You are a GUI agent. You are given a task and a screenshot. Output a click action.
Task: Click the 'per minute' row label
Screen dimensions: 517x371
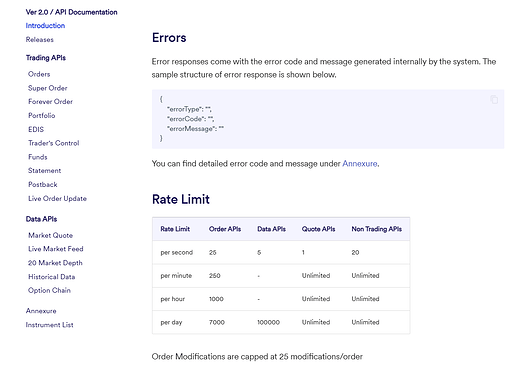coord(176,276)
